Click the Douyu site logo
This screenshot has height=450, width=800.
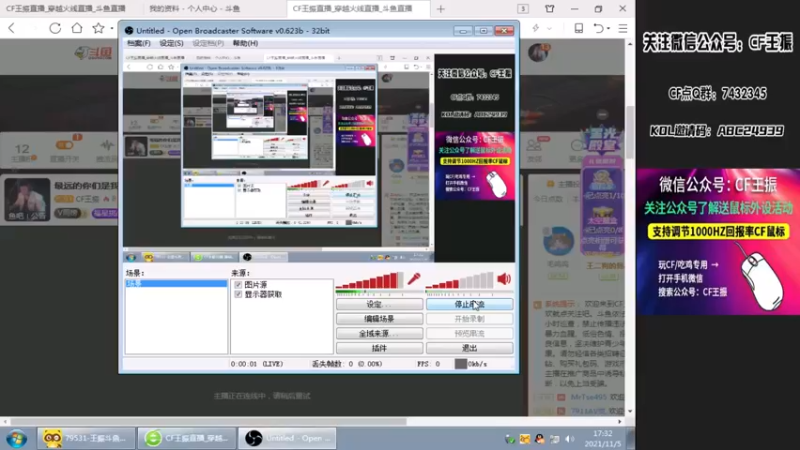[x=93, y=53]
